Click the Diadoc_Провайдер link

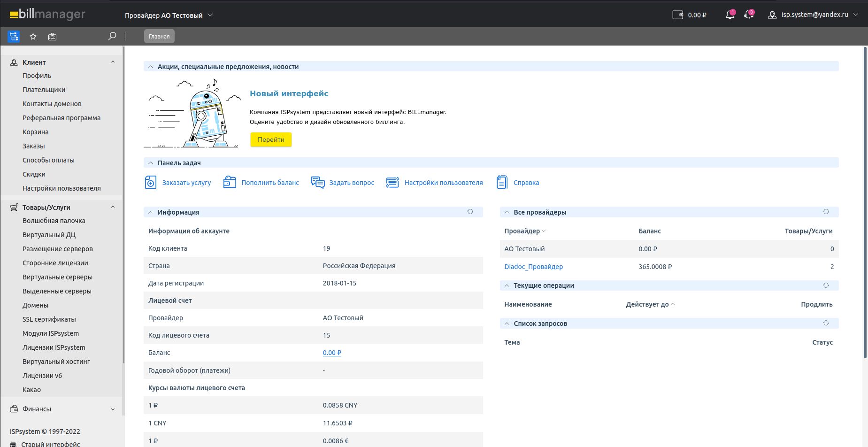(534, 267)
